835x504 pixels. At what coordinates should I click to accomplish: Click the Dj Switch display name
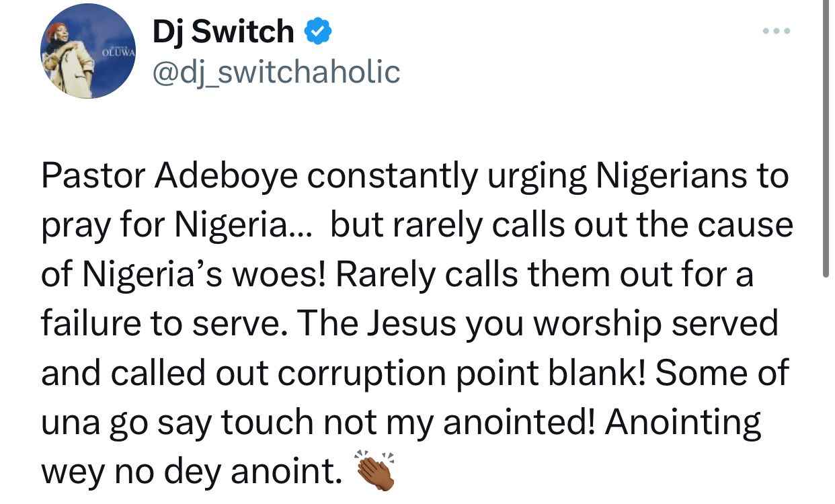tap(222, 29)
